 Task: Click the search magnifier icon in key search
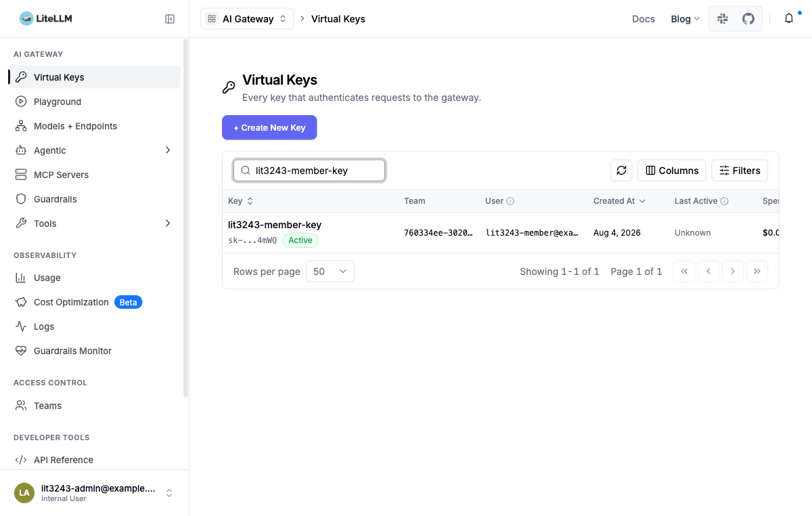click(246, 171)
